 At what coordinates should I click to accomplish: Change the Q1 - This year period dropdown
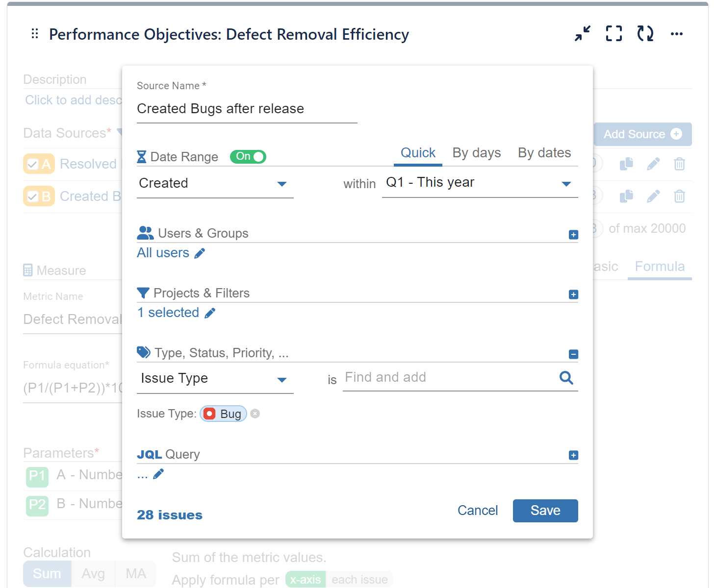coord(566,184)
